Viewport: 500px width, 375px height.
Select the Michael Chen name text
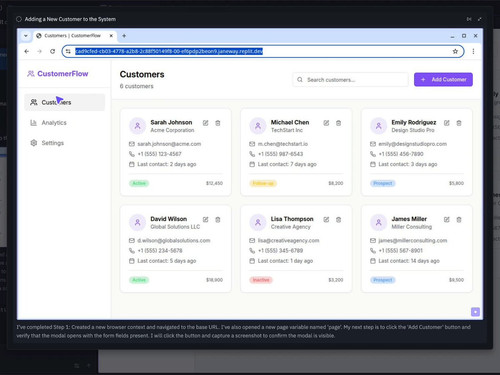290,122
